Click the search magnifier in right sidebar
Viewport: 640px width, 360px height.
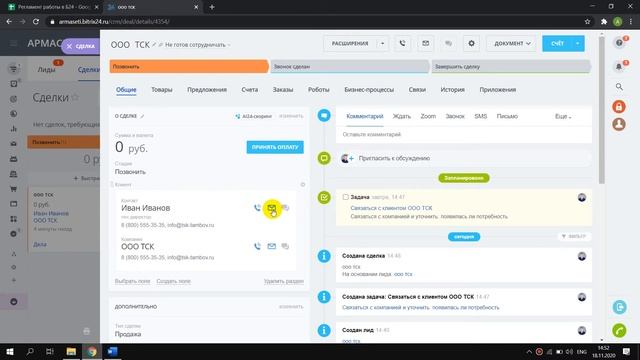(x=619, y=87)
